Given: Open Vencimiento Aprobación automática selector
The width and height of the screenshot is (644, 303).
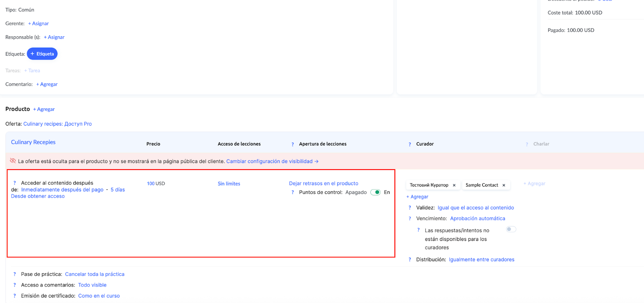Looking at the screenshot, I should click(x=477, y=218).
